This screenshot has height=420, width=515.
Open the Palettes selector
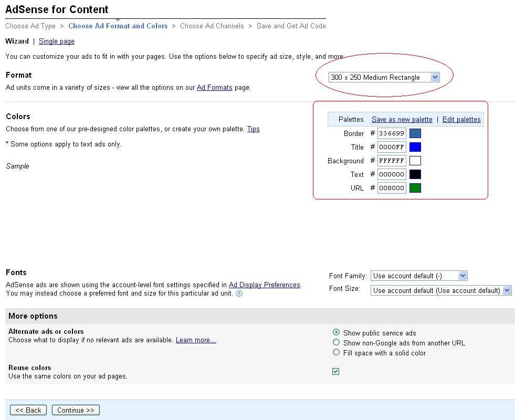tap(351, 120)
